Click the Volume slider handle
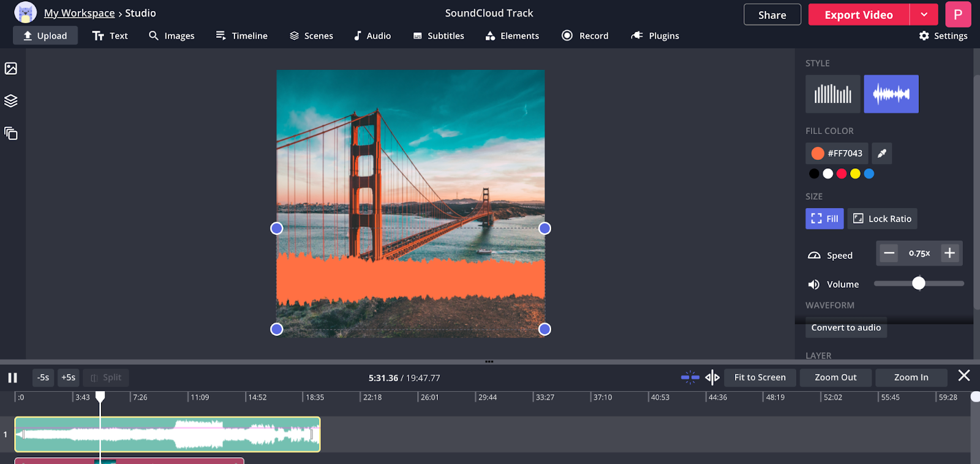The image size is (980, 464). click(919, 283)
